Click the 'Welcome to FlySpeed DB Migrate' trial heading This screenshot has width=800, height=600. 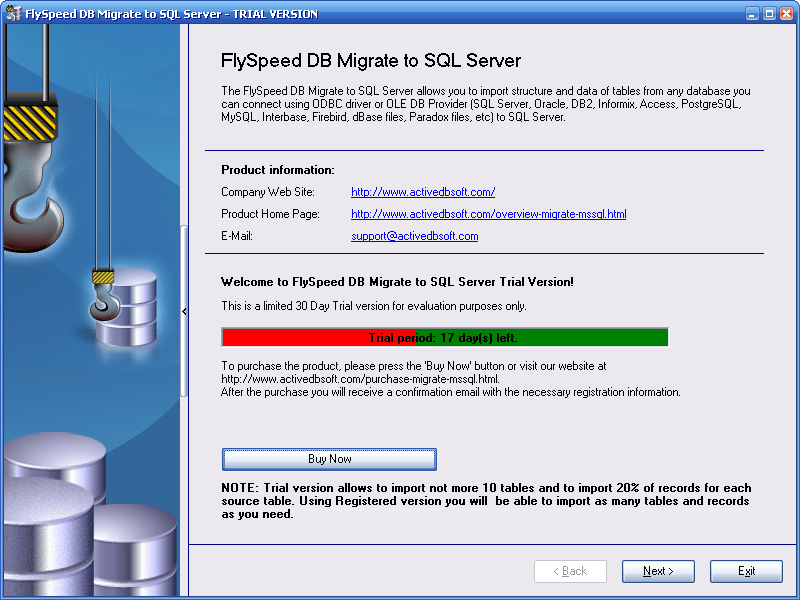(x=397, y=282)
